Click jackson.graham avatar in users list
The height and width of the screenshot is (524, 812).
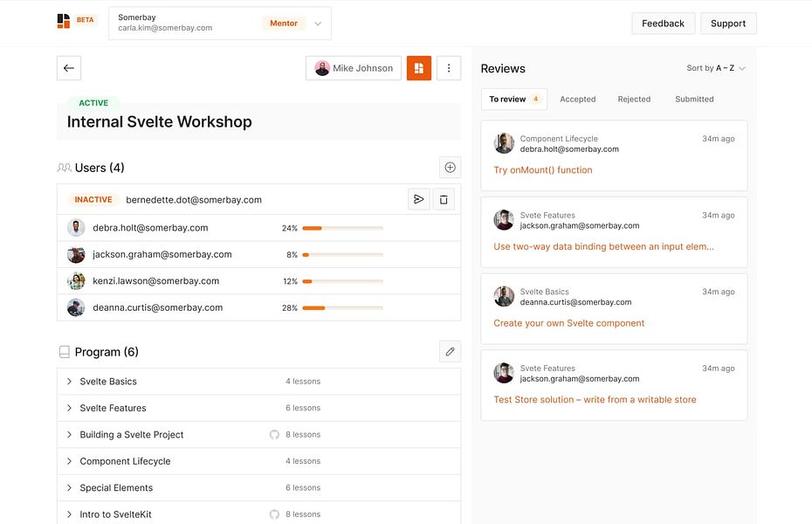(76, 254)
